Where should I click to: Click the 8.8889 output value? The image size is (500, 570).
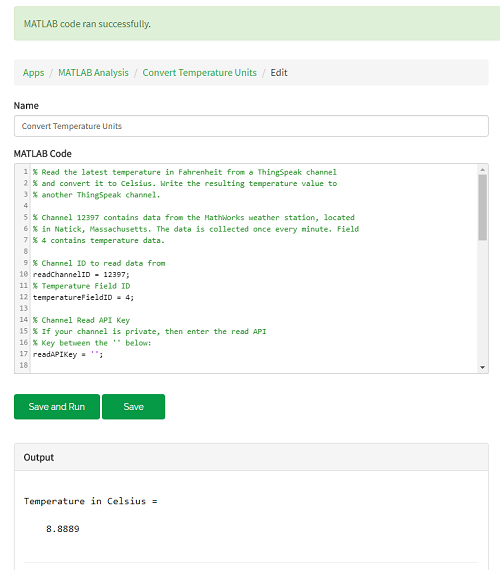[63, 529]
